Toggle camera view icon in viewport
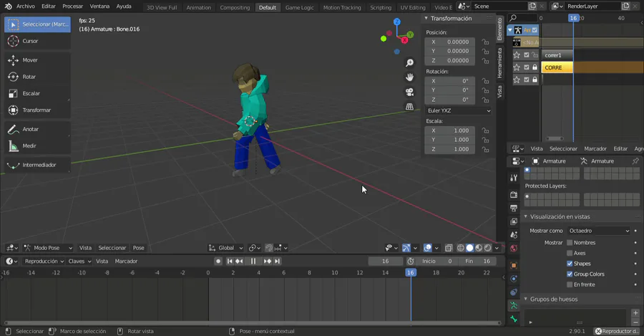This screenshot has height=336, width=644. [x=409, y=92]
